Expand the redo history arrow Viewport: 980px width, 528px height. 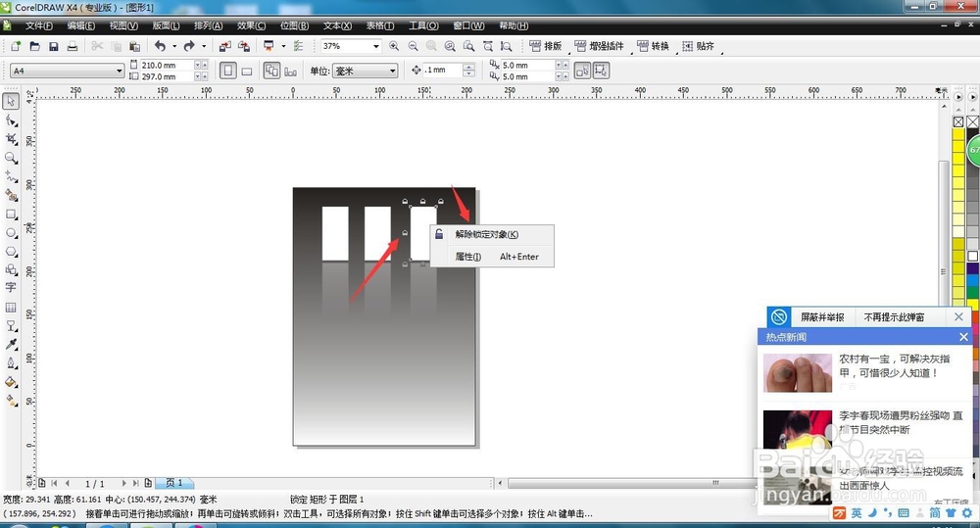(204, 46)
